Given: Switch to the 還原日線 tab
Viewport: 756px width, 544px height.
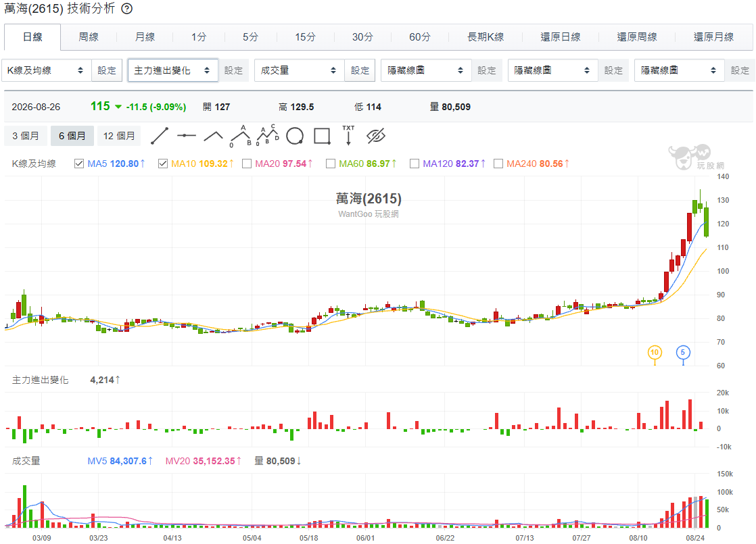Looking at the screenshot, I should [x=561, y=37].
